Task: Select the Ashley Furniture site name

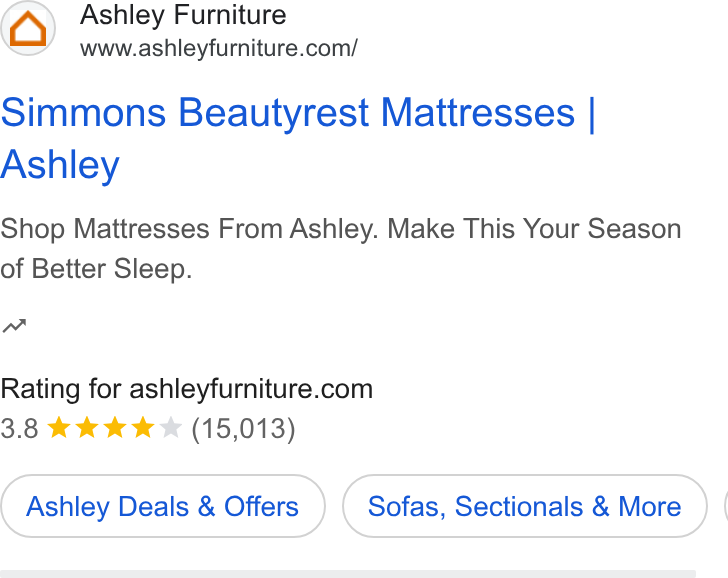Action: tap(183, 15)
